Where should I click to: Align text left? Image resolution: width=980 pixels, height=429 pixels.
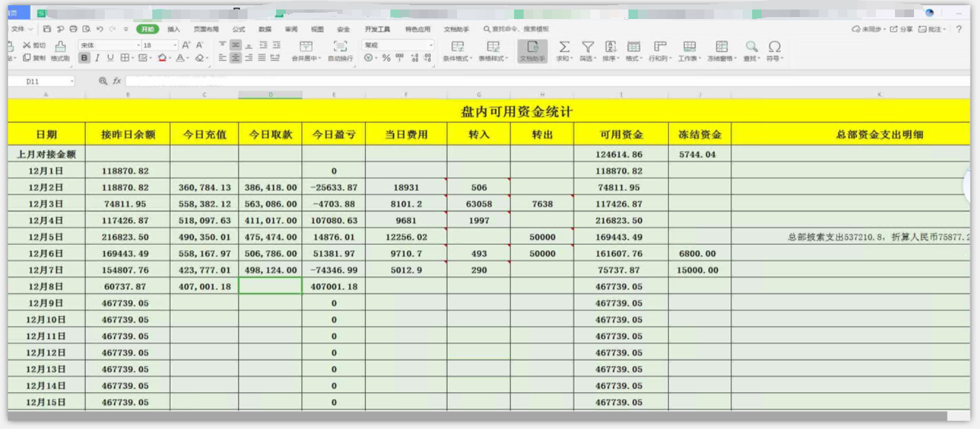222,58
